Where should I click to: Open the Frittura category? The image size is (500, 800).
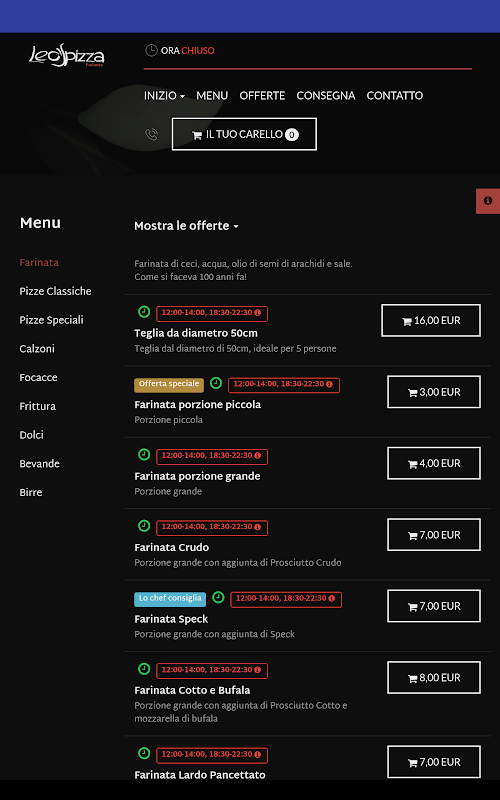coord(37,407)
